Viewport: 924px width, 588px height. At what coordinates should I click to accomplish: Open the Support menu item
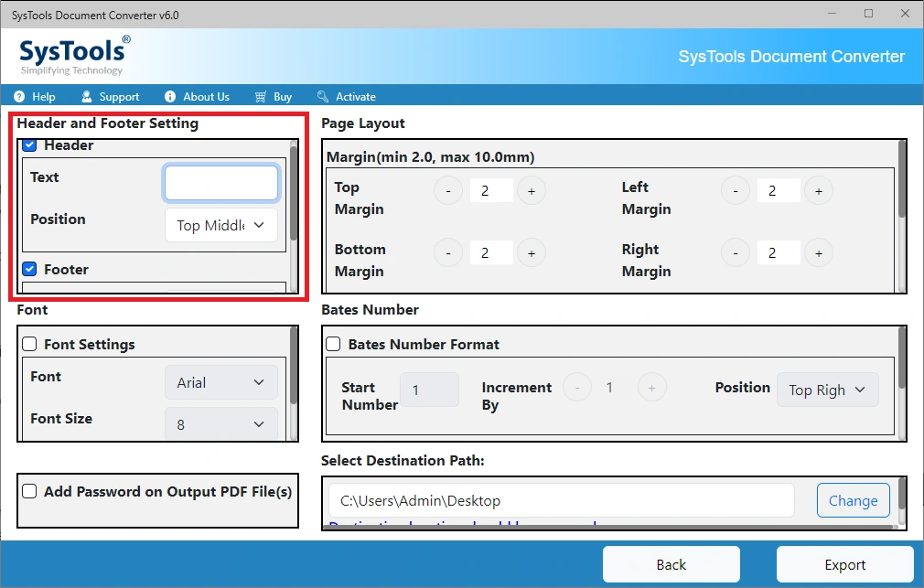(110, 97)
